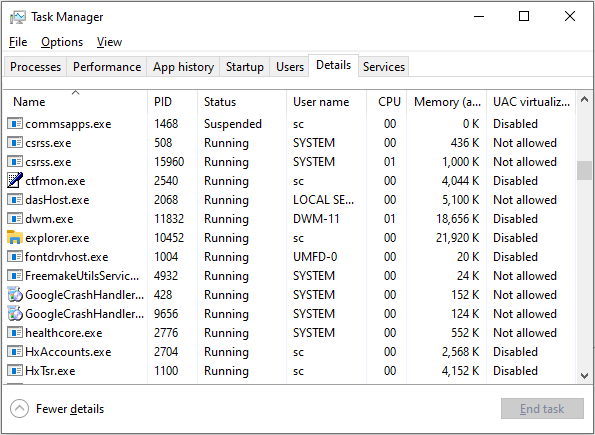The width and height of the screenshot is (595, 435).
Task: Sort processes by Memory column header
Action: 447,101
